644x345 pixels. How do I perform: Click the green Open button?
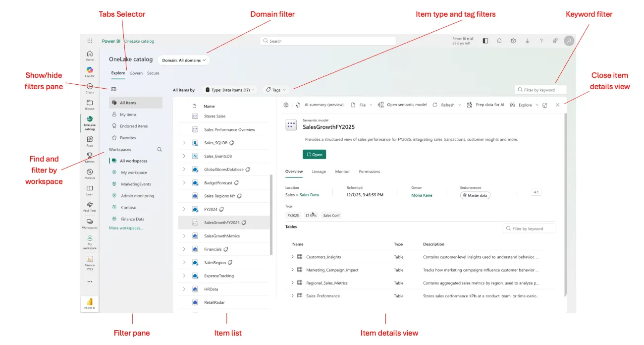click(x=315, y=155)
